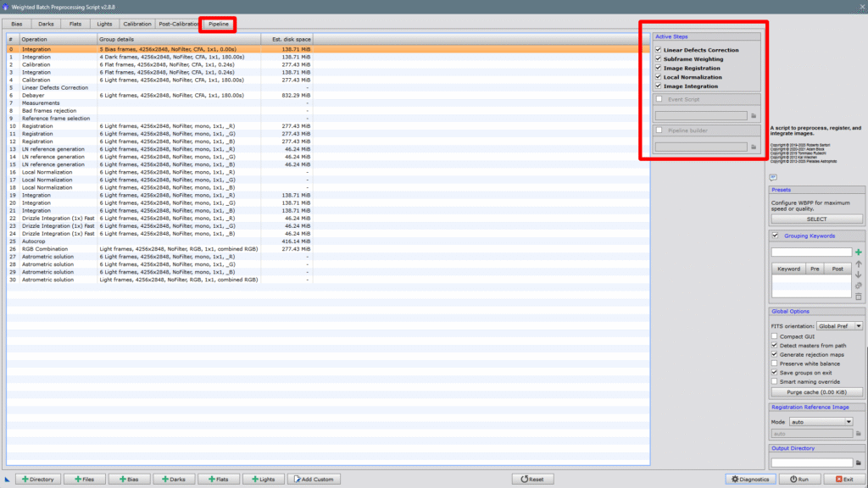Open the FITS orientation dropdown

pos(839,326)
